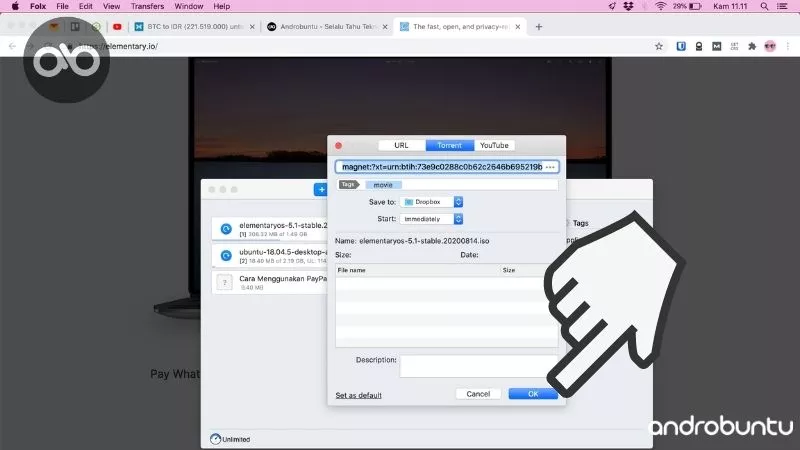Go back in the browser
800x450 pixels.
(x=12, y=46)
